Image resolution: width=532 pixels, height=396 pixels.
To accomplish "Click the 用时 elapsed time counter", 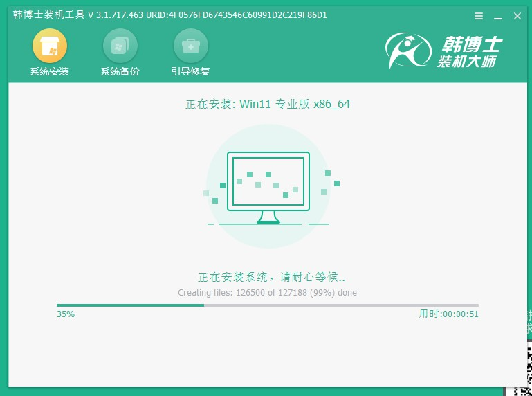I will (x=448, y=314).
